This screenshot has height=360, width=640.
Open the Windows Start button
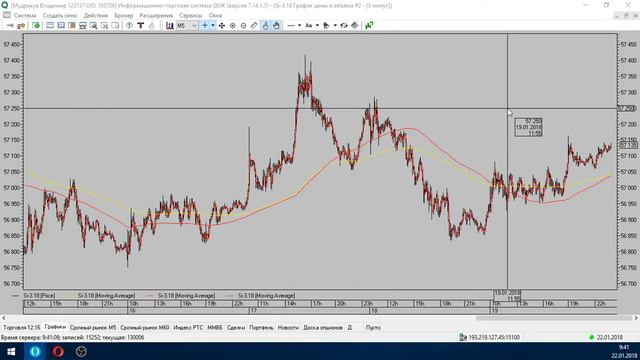[11, 351]
